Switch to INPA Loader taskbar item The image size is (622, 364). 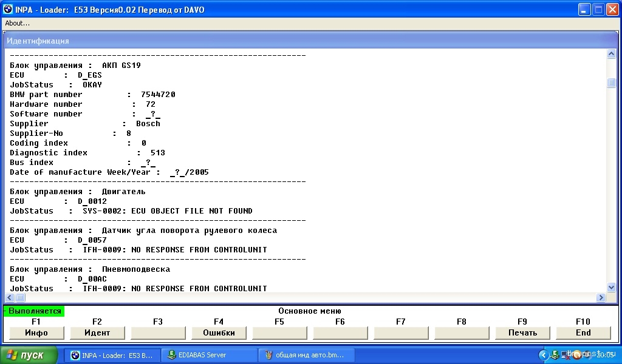click(x=112, y=355)
